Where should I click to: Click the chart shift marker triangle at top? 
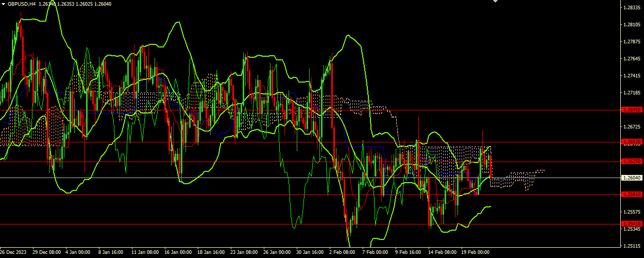click(495, 2)
